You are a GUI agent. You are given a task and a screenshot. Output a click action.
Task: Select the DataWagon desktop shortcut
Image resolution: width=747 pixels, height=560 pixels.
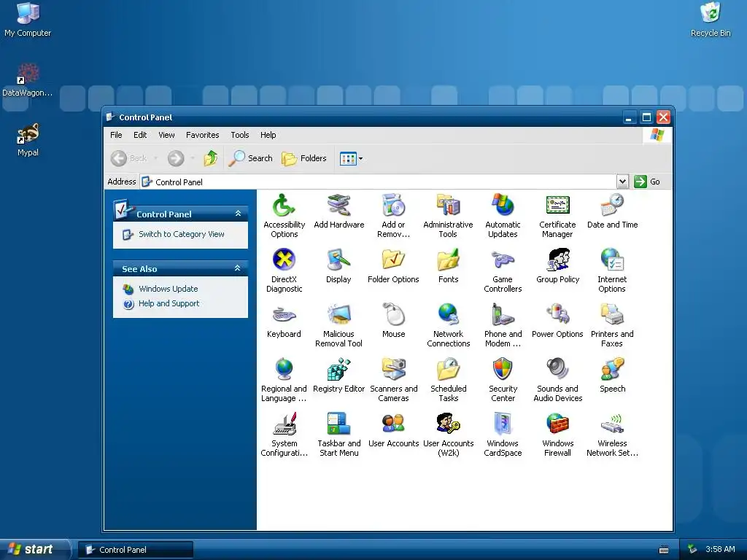click(27, 80)
